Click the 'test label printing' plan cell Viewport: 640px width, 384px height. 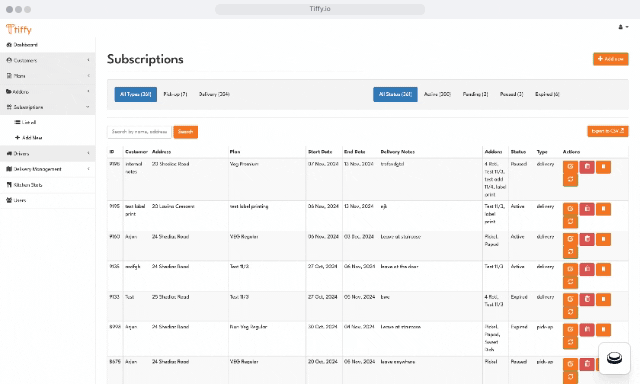(249, 206)
